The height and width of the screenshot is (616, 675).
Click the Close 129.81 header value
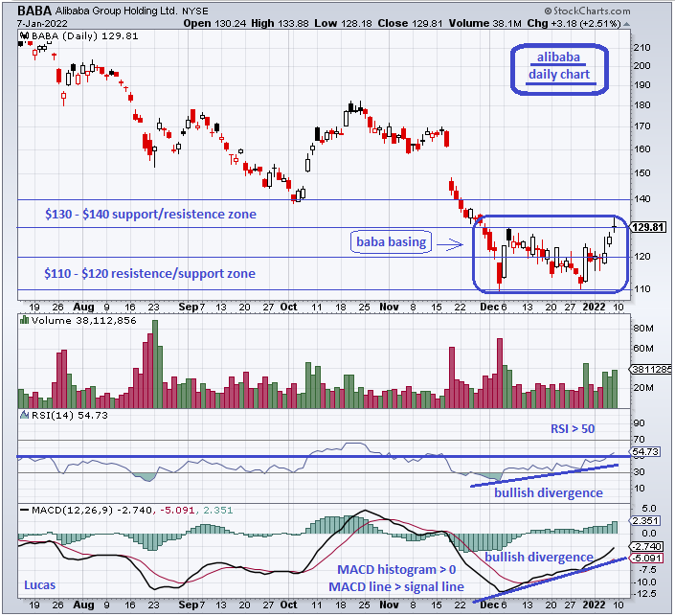tap(410, 23)
